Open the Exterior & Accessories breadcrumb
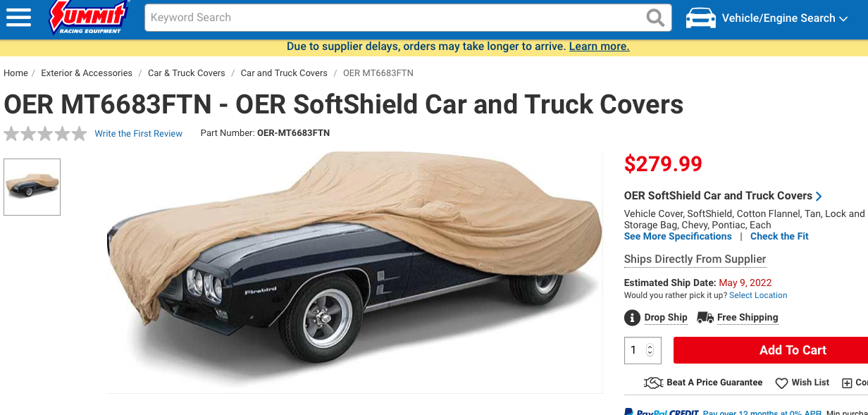Image resolution: width=868 pixels, height=415 pixels. 87,73
